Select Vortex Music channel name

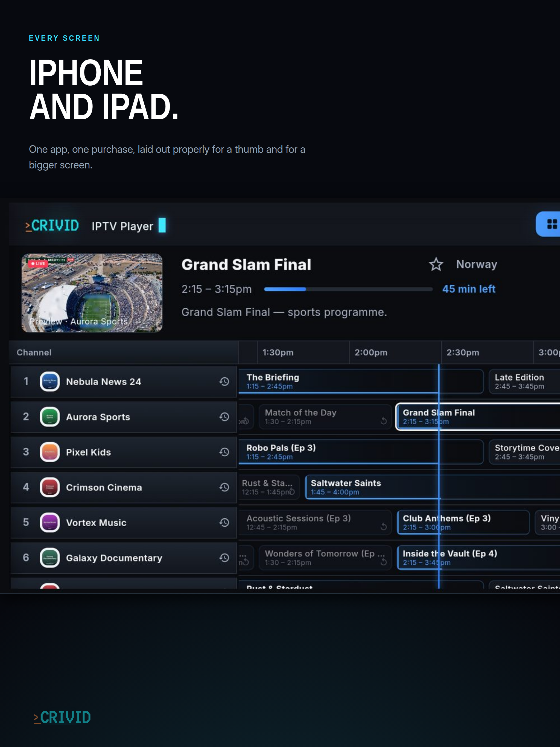pyautogui.click(x=96, y=523)
